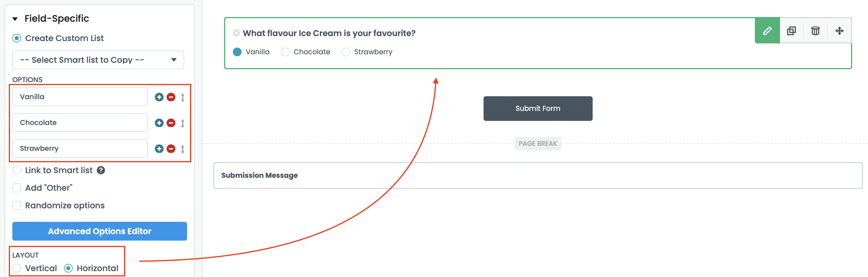The image size is (868, 277).
Task: Select the Submission Message block
Action: coord(538,175)
